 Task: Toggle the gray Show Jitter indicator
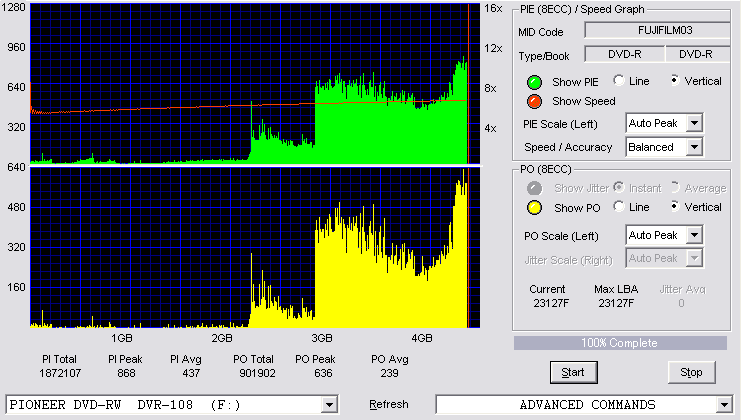coord(534,188)
